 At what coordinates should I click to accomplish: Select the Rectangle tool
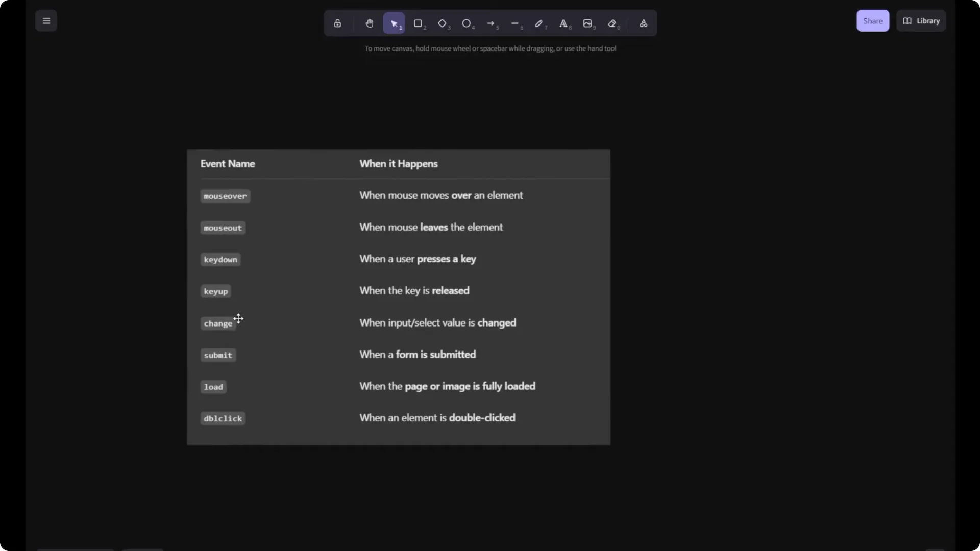[419, 23]
